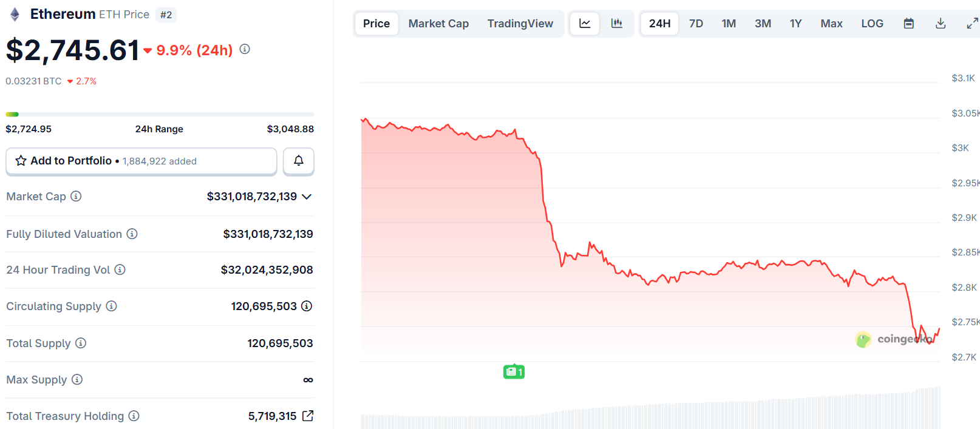980x429 pixels.
Task: Select the 24H time range
Action: tap(660, 24)
